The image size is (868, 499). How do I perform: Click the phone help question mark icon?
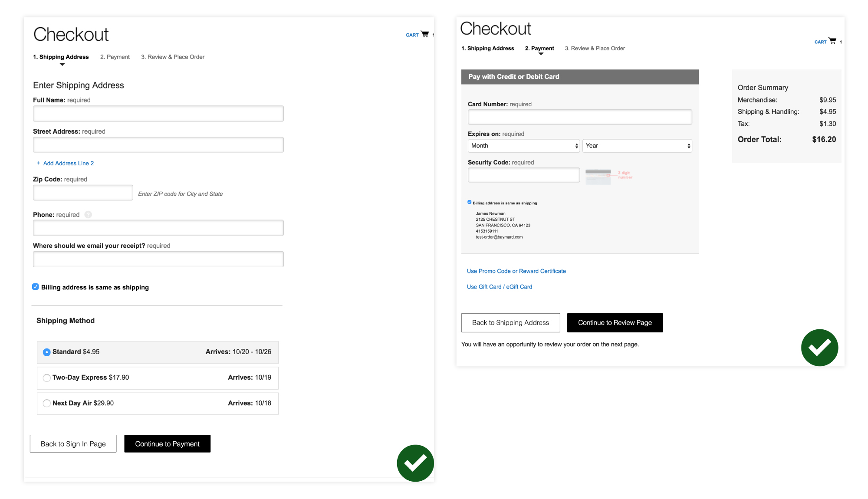(88, 215)
